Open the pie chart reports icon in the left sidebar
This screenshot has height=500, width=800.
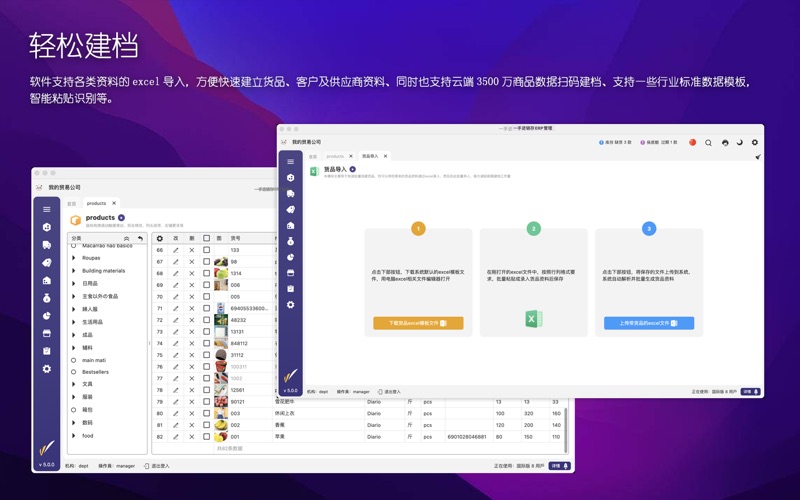coord(47,316)
